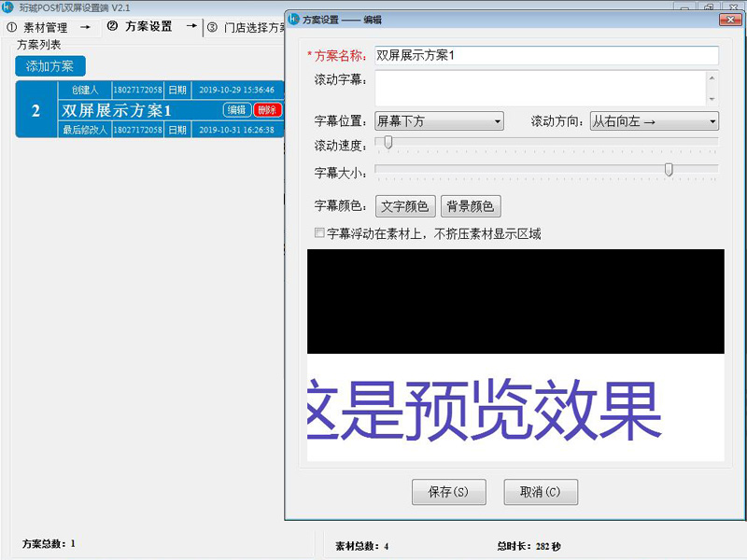Image resolution: width=747 pixels, height=560 pixels.
Task: Click the 素材总数: 4 status text
Action: (362, 546)
